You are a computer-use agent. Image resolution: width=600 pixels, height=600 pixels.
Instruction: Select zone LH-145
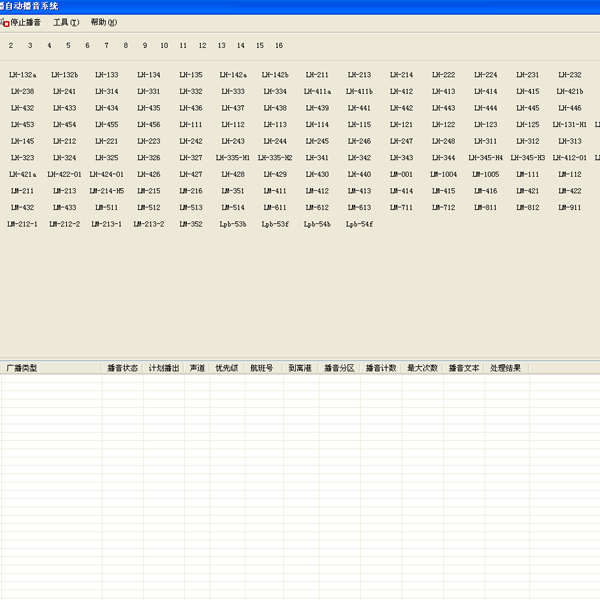pyautogui.click(x=23, y=141)
